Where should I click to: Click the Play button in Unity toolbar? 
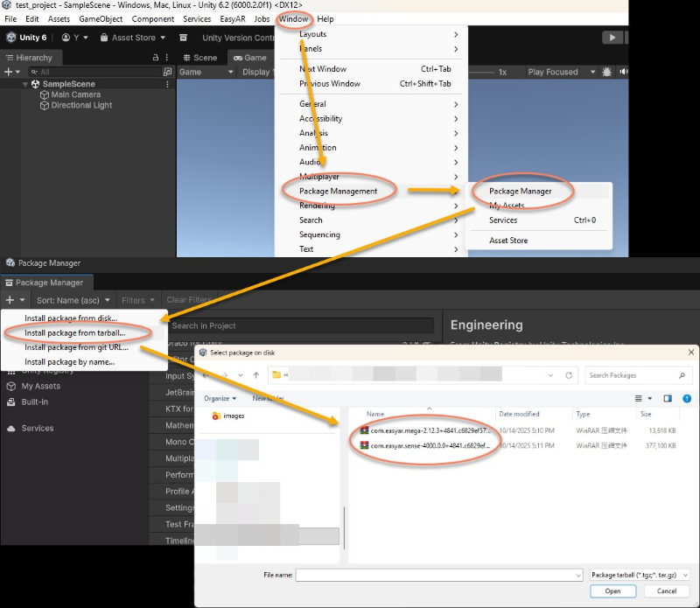(x=612, y=38)
